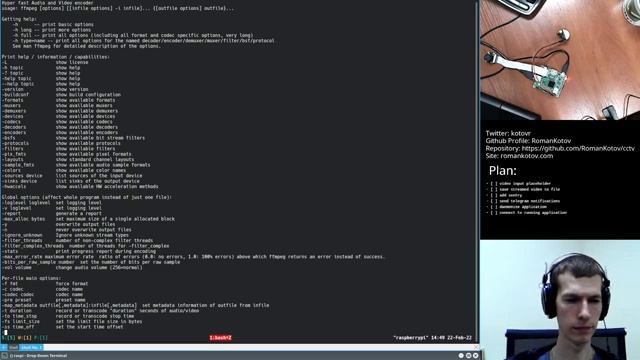This screenshot has width=640, height=360.
Task: Click the '-layouts show standard channel layouts' line
Action: [68, 159]
